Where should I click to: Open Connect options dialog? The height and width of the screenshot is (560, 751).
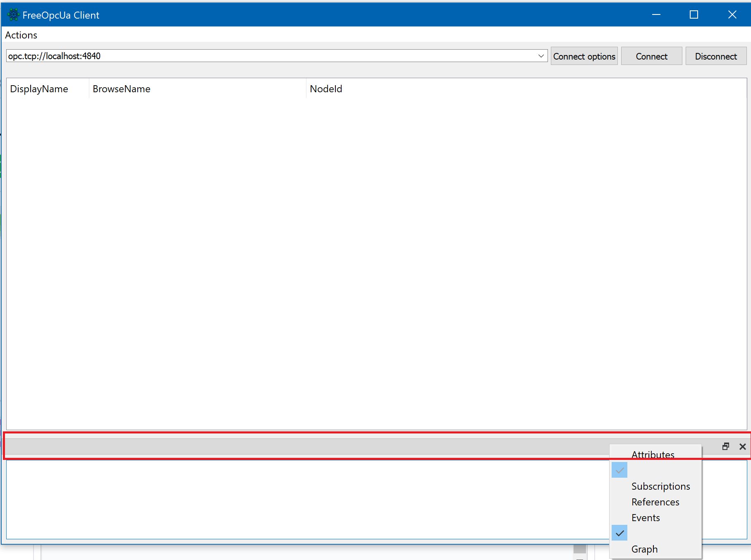pos(584,56)
